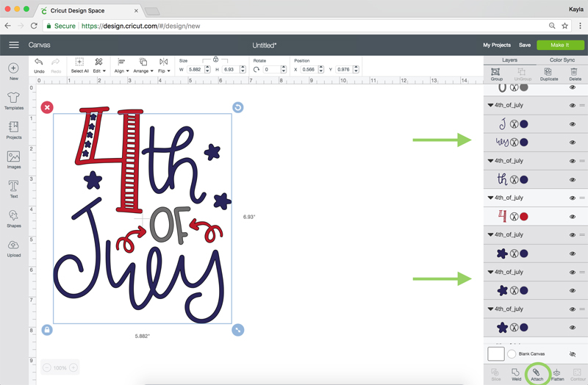Viewport: 588px width, 385px height.
Task: Collapse the first 4th_of_july group
Action: [x=490, y=105]
